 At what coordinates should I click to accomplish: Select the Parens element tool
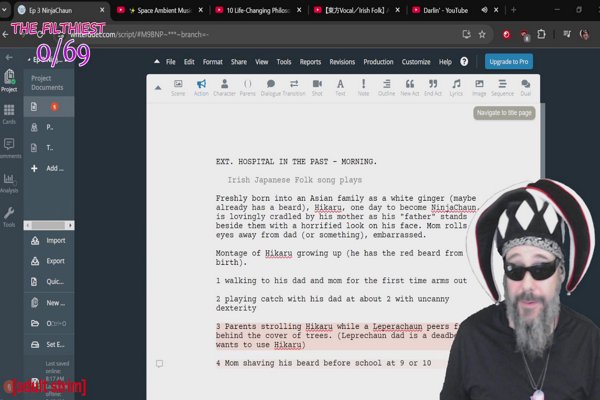[248, 88]
